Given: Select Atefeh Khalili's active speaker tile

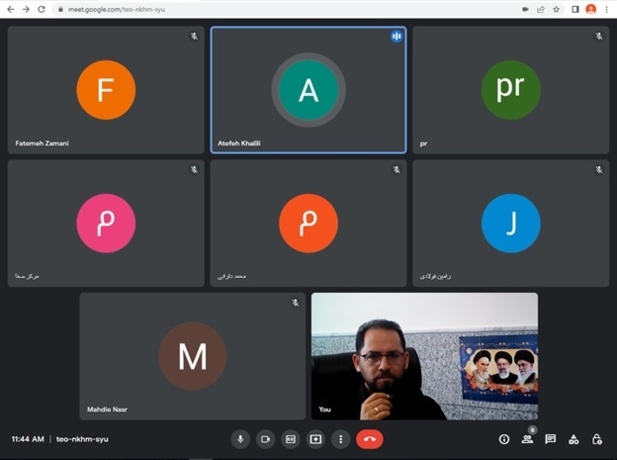Looking at the screenshot, I should point(308,90).
